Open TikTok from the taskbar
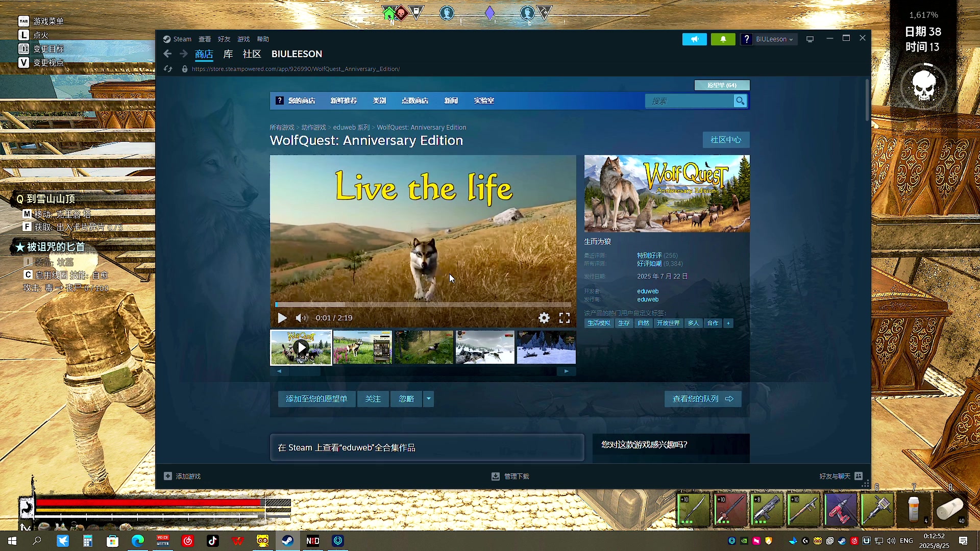The height and width of the screenshot is (551, 980). 213,541
